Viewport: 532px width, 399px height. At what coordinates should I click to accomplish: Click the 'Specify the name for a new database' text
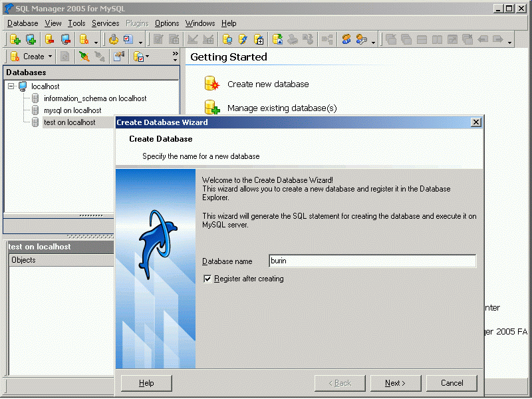click(201, 156)
